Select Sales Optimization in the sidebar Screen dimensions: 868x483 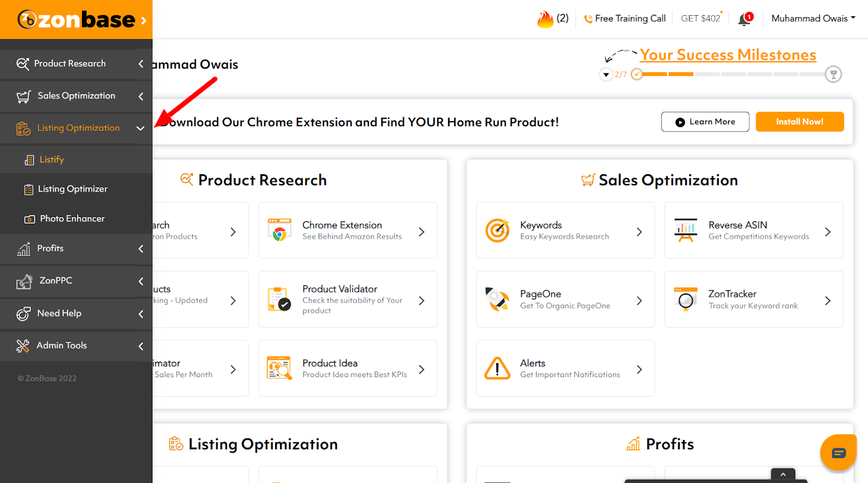pos(76,96)
